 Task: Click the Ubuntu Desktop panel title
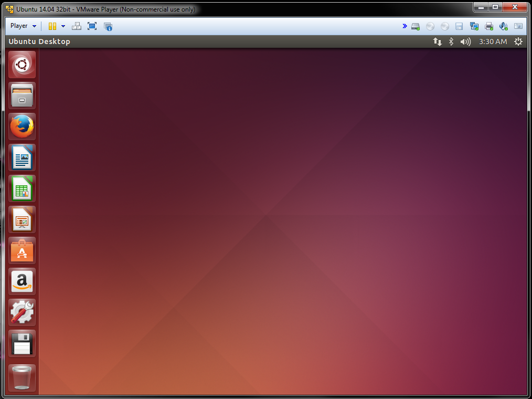point(39,41)
